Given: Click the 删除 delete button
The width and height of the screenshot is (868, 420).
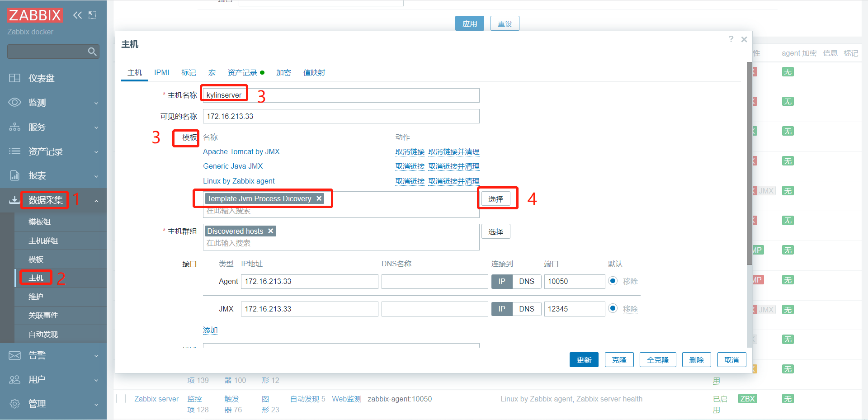Looking at the screenshot, I should 697,360.
